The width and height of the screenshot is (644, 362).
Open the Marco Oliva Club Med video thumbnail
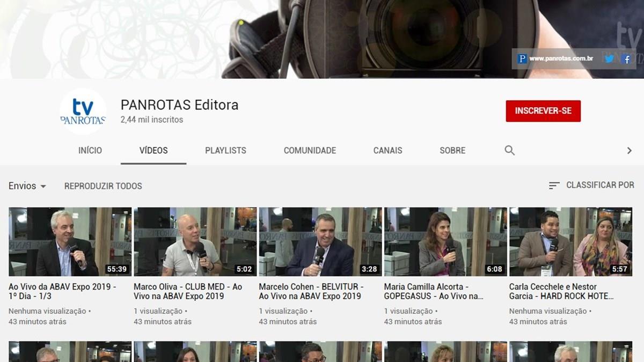(x=195, y=242)
